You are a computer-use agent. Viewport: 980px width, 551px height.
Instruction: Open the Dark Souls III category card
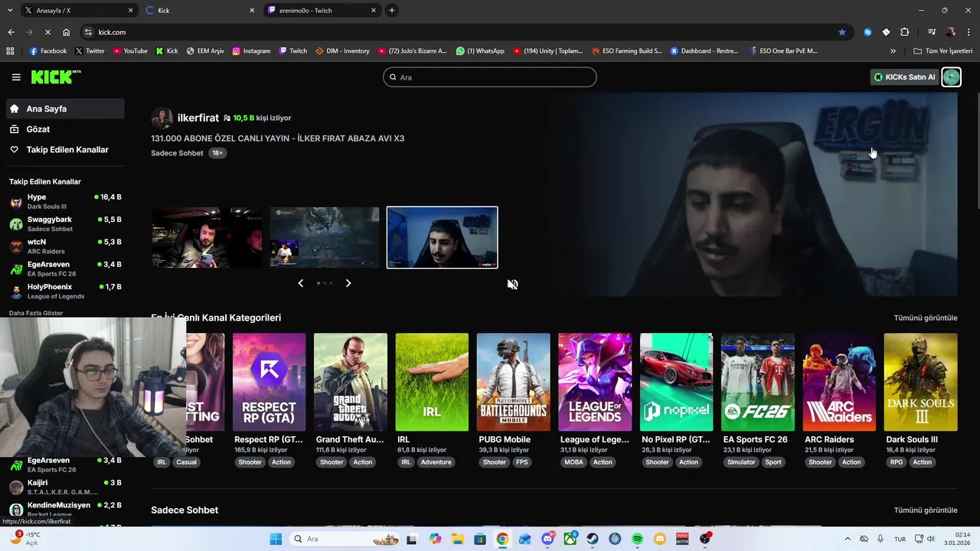(x=920, y=382)
